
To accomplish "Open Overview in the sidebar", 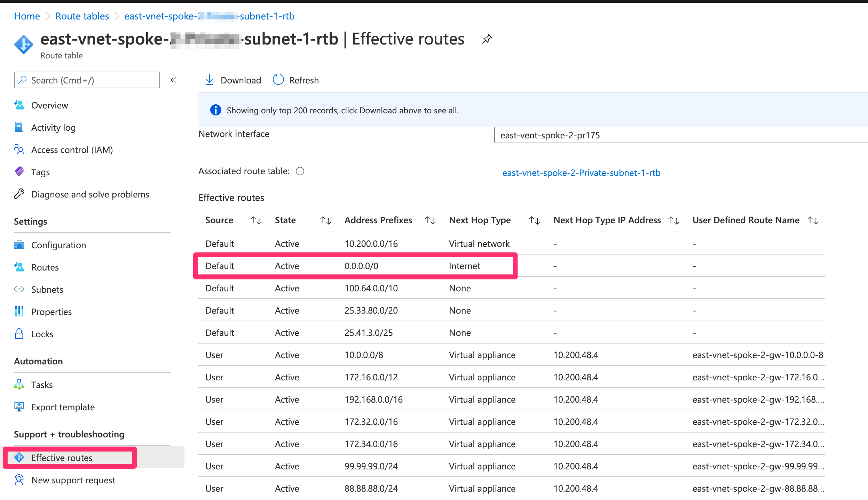I will coord(49,105).
